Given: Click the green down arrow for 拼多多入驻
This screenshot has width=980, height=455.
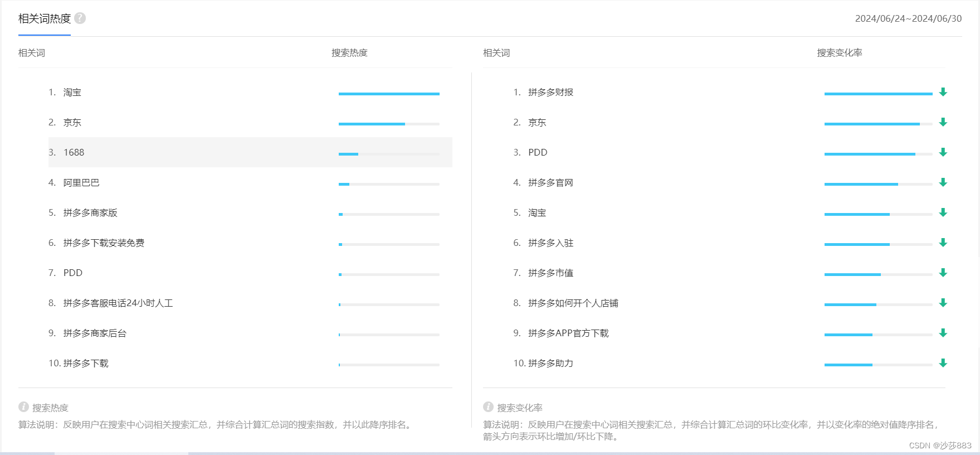Looking at the screenshot, I should click(943, 243).
